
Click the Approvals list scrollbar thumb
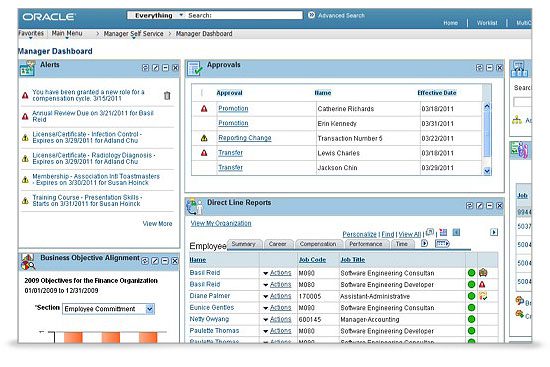point(487,134)
